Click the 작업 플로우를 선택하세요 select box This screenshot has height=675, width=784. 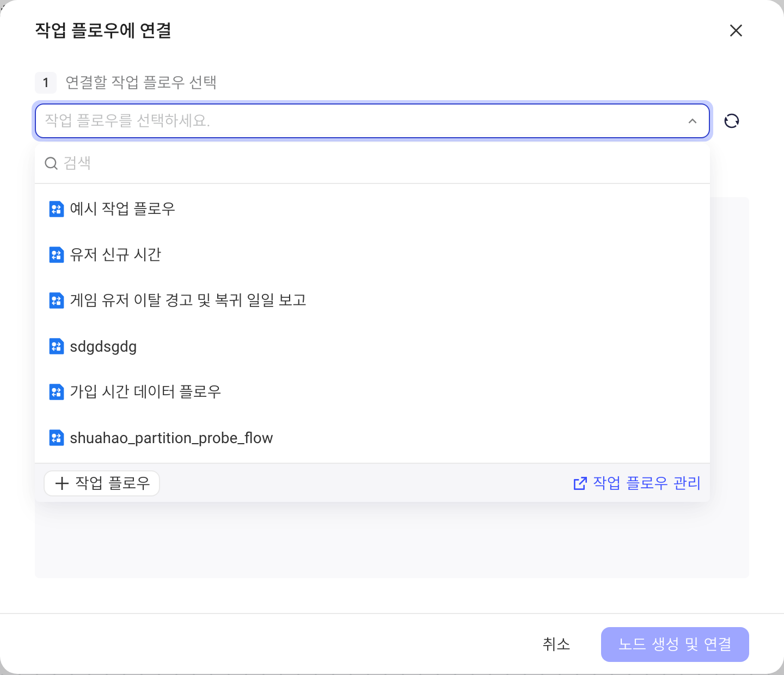click(372, 121)
